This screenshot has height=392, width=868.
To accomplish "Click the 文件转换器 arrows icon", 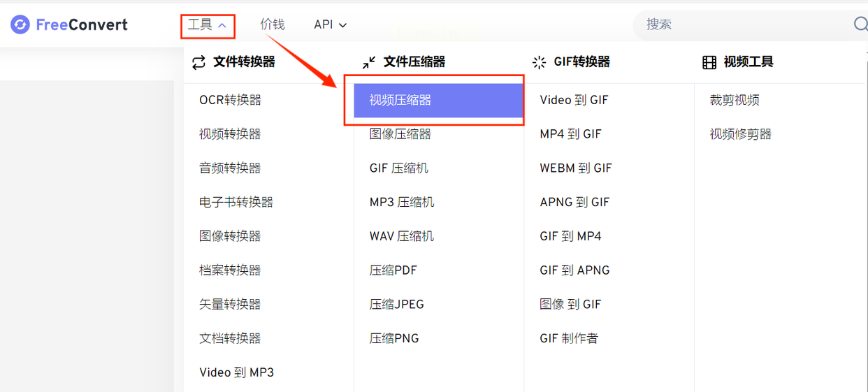I will point(199,62).
